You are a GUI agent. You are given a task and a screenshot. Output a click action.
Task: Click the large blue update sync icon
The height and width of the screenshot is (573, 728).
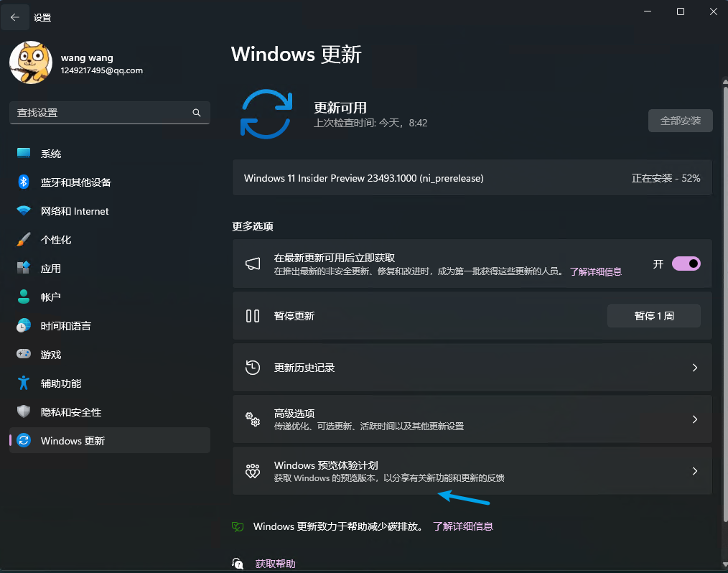(x=266, y=114)
